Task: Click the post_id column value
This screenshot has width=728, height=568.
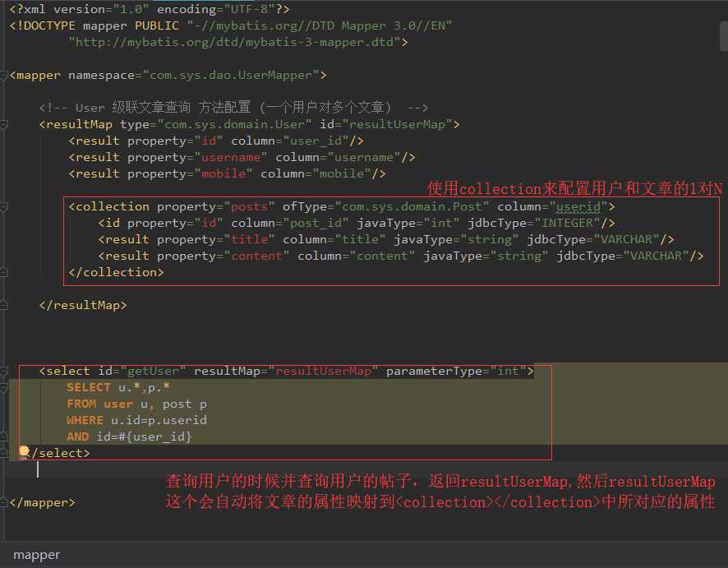Action: pyautogui.click(x=316, y=224)
